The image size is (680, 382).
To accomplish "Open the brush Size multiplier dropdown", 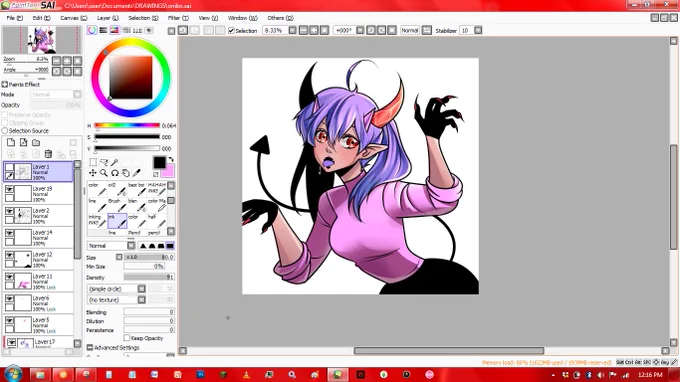I will pyautogui.click(x=119, y=257).
